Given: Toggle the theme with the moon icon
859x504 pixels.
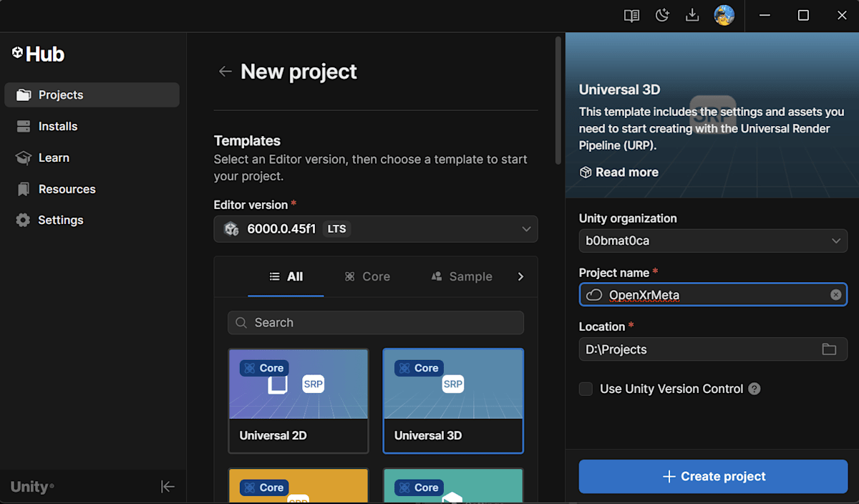Looking at the screenshot, I should point(662,16).
